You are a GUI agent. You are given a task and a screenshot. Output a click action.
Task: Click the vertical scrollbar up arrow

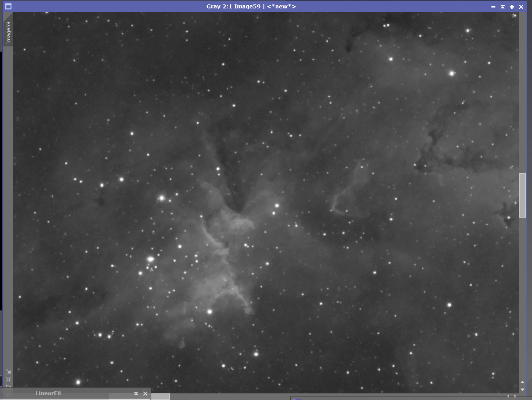point(523,382)
